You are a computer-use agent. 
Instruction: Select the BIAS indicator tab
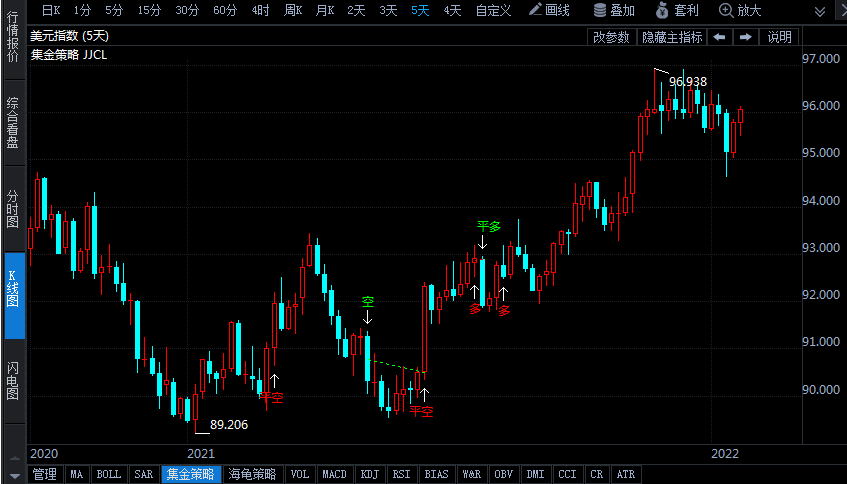(x=436, y=474)
